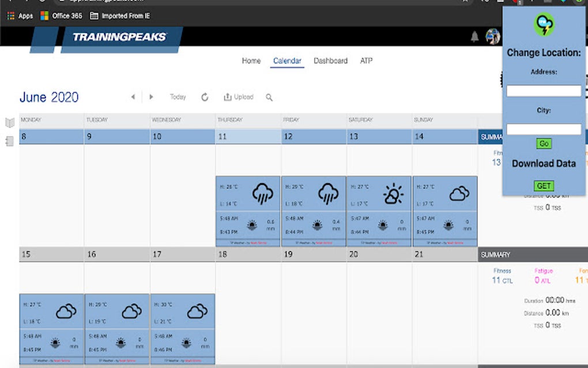Click Fatigue 0 ATL value
588x368 pixels.
pyautogui.click(x=542, y=280)
